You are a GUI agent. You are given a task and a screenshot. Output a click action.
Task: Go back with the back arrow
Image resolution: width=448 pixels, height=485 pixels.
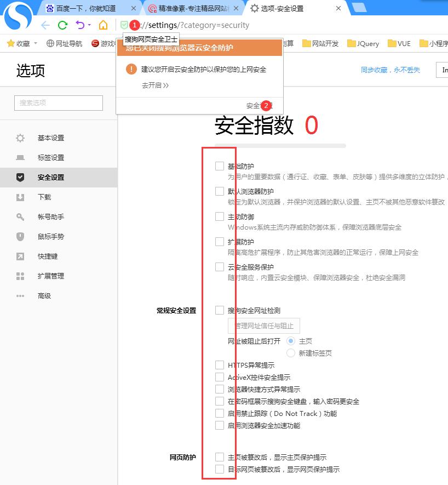45,25
